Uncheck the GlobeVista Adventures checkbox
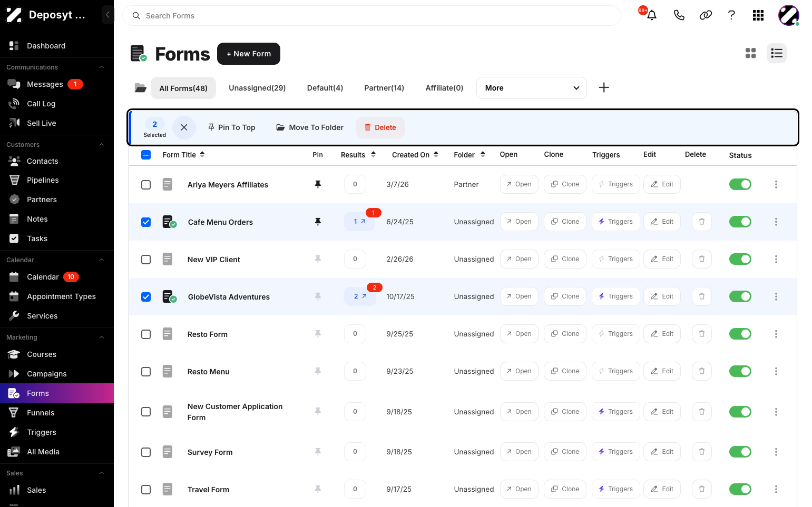Screen dimensions: 812x507 click(146, 297)
